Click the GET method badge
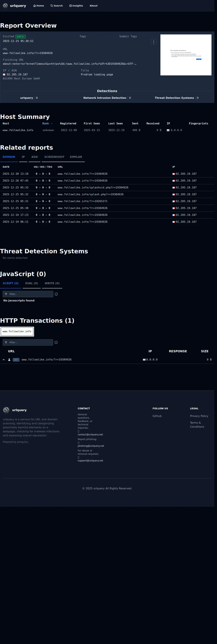The width and height of the screenshot is (217, 644). (16, 360)
